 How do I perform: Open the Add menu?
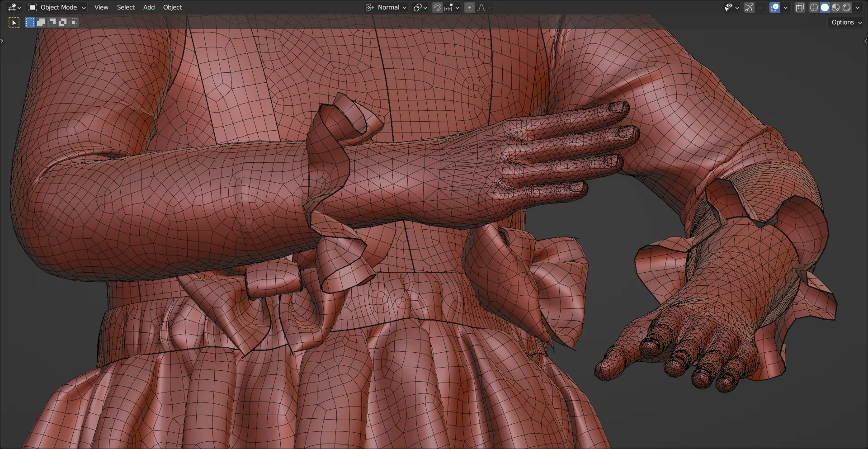click(x=149, y=7)
